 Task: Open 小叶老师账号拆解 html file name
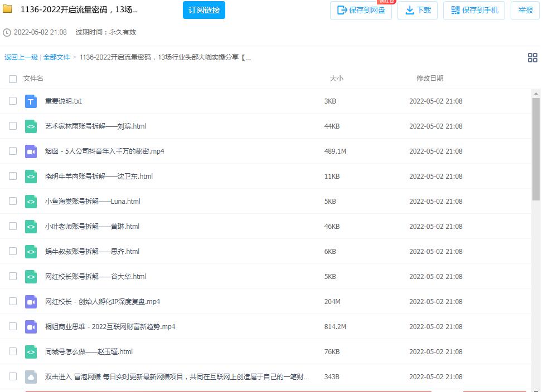click(92, 226)
